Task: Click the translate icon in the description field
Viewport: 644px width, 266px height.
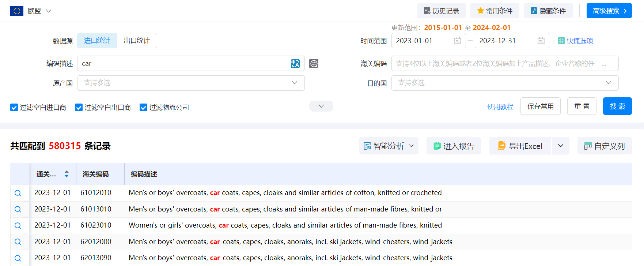Action: pyautogui.click(x=295, y=64)
